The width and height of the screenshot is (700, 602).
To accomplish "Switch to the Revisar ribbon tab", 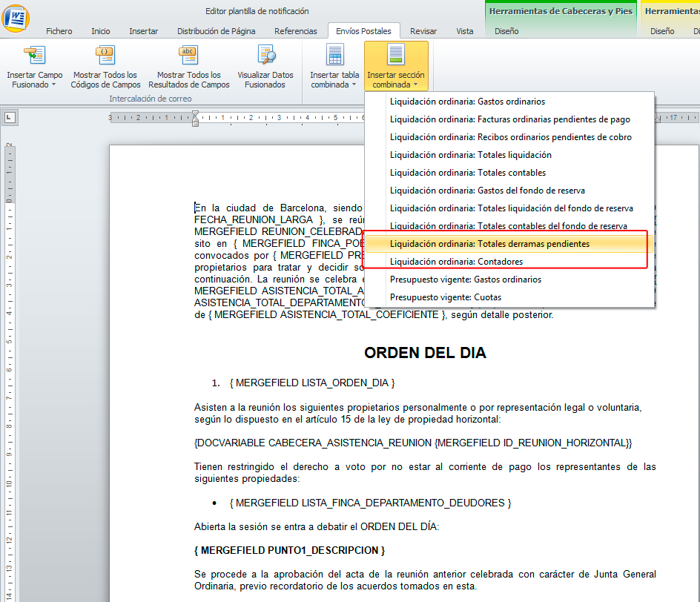I will (423, 31).
